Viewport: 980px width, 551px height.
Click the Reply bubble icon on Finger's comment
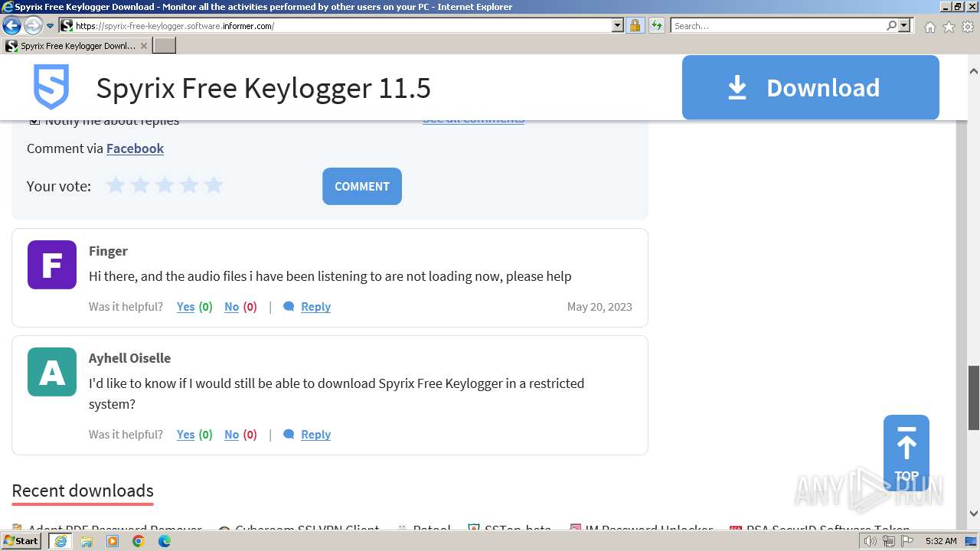pyautogui.click(x=289, y=306)
